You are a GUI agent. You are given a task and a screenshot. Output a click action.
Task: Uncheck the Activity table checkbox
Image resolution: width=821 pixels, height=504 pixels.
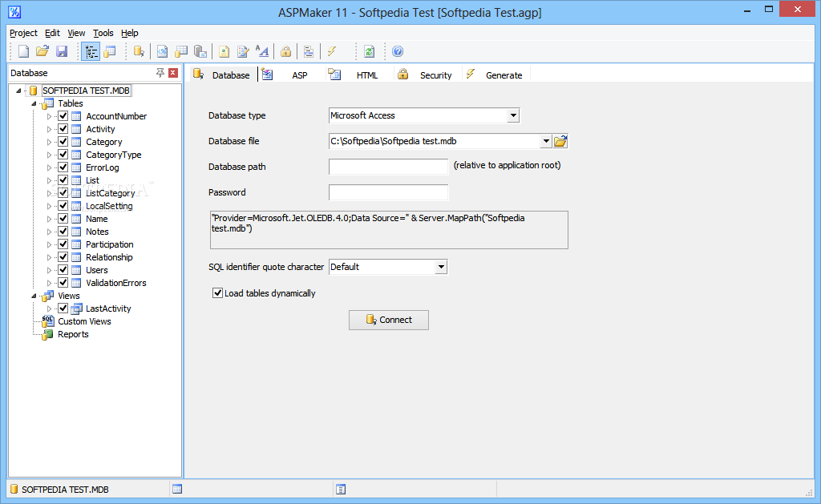coord(63,129)
